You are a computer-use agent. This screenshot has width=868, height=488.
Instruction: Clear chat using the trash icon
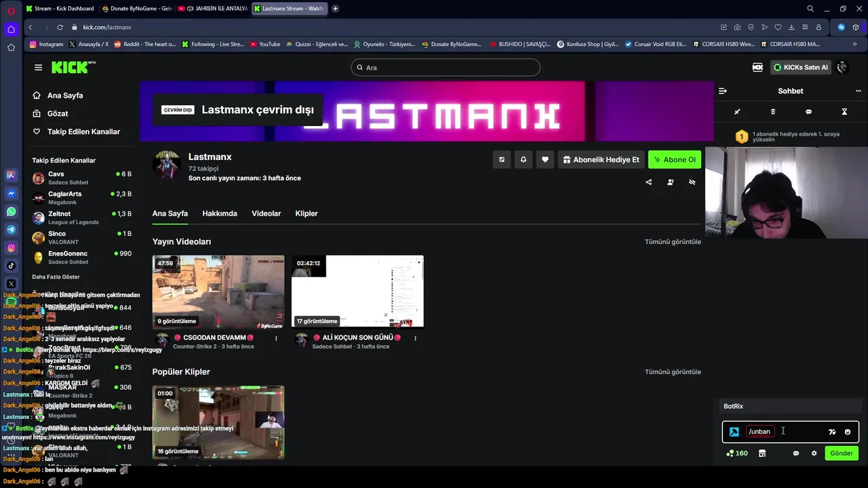tap(773, 112)
